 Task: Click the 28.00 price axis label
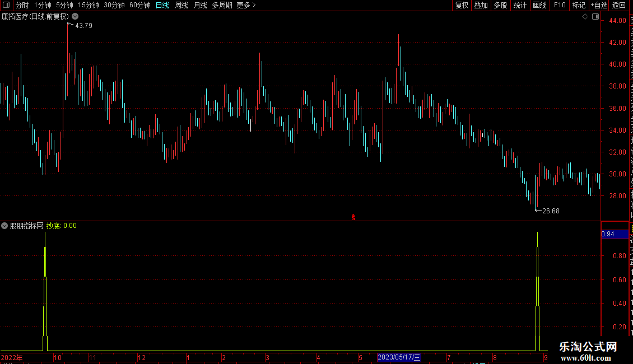point(618,196)
